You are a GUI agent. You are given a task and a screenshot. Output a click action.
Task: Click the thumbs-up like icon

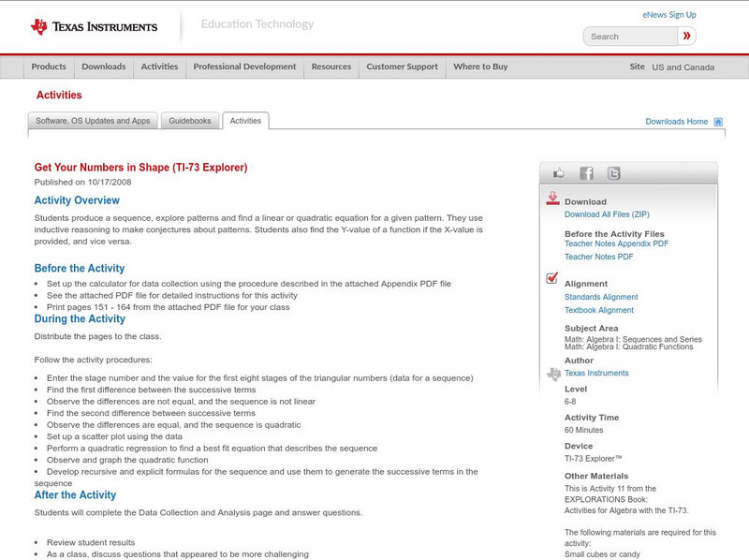(558, 173)
